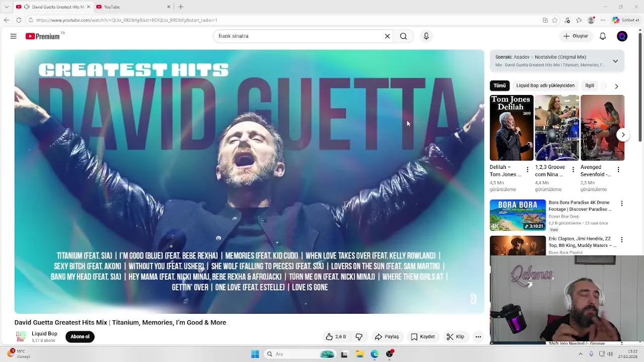This screenshot has width=644, height=362.
Task: Mute tab with the speaker icon
Action: (27, 7)
